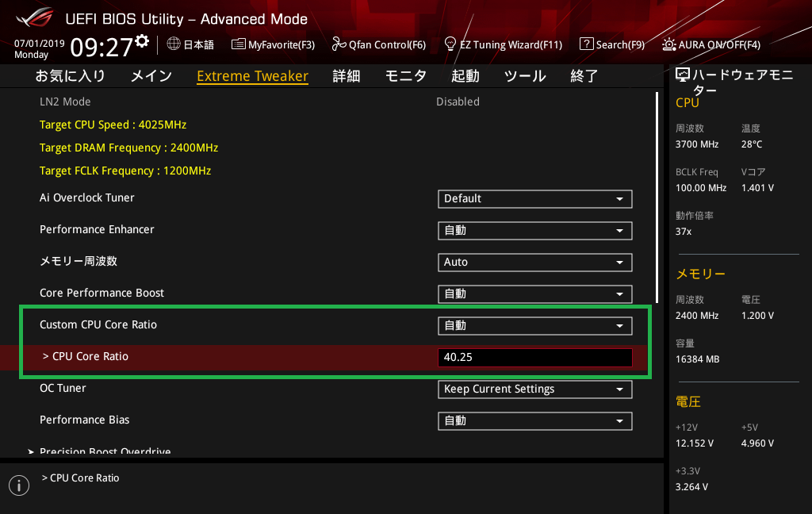The height and width of the screenshot is (514, 812).
Task: Click the MyFavorite list icon
Action: point(238,44)
